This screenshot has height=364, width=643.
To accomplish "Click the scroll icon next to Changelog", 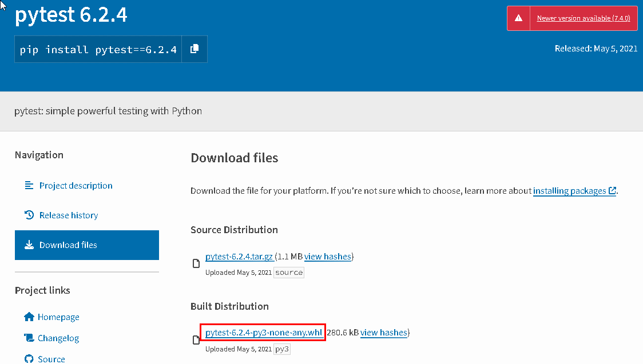I will pos(29,338).
